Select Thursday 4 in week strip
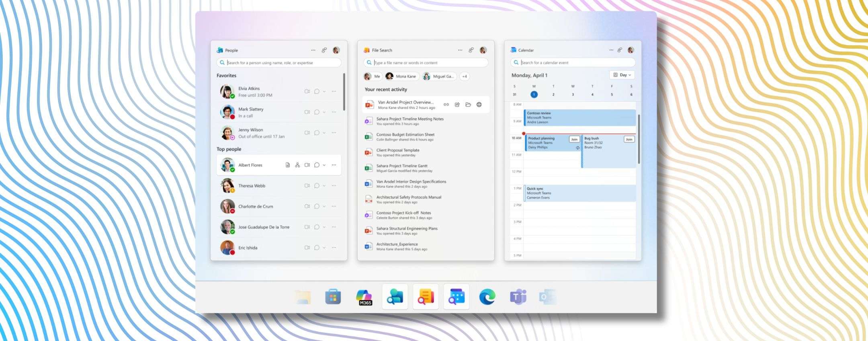The image size is (868, 341). coord(592,94)
